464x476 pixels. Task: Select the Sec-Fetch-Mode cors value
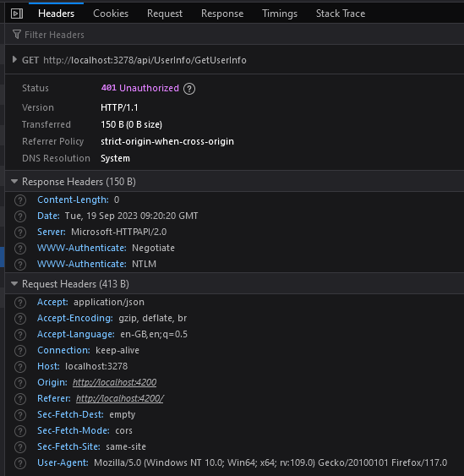[x=123, y=431]
